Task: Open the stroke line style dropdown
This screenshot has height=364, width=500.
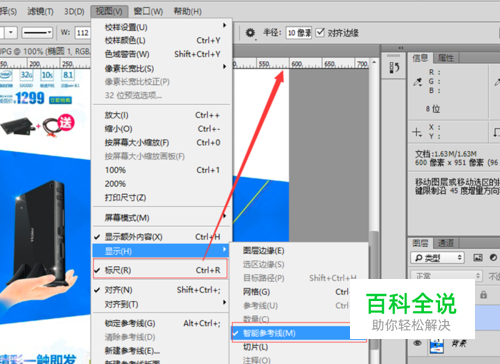Action: click(37, 33)
